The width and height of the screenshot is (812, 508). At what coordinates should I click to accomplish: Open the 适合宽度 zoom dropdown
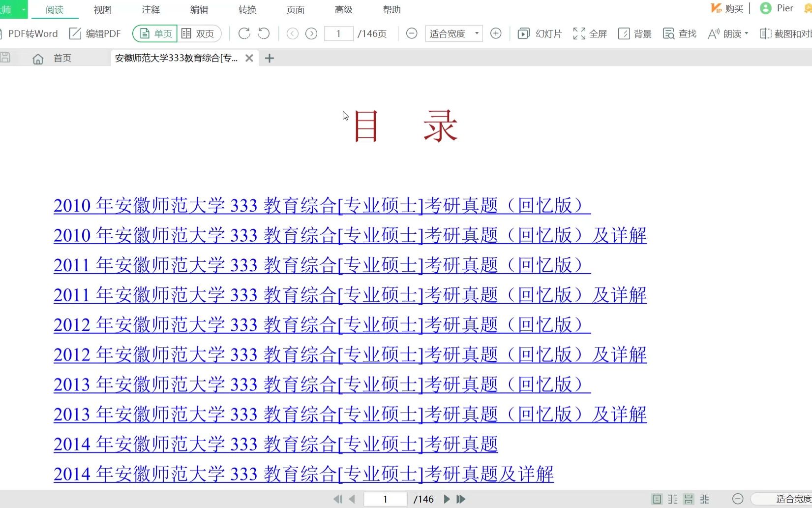click(453, 33)
